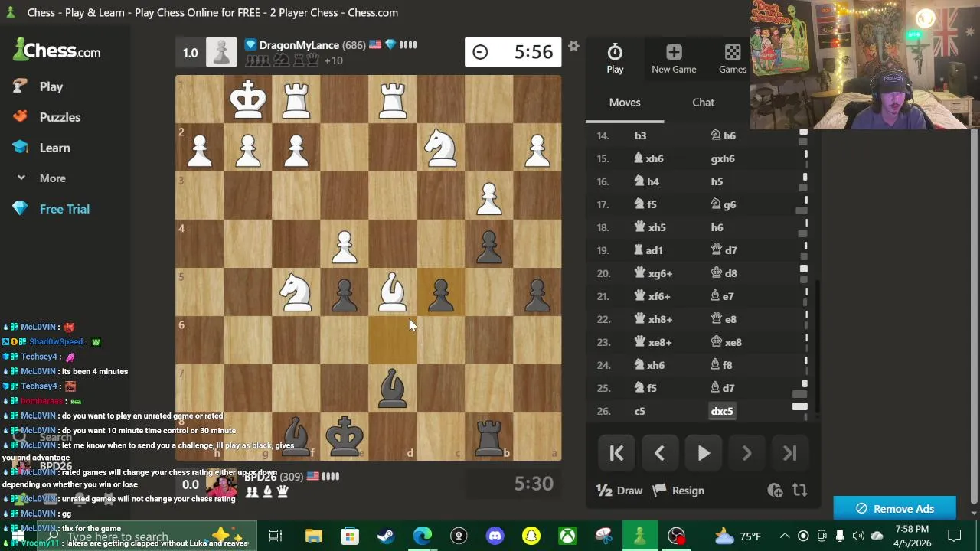Image resolution: width=980 pixels, height=551 pixels.
Task: Click Free Trial diamond link
Action: [x=64, y=209]
